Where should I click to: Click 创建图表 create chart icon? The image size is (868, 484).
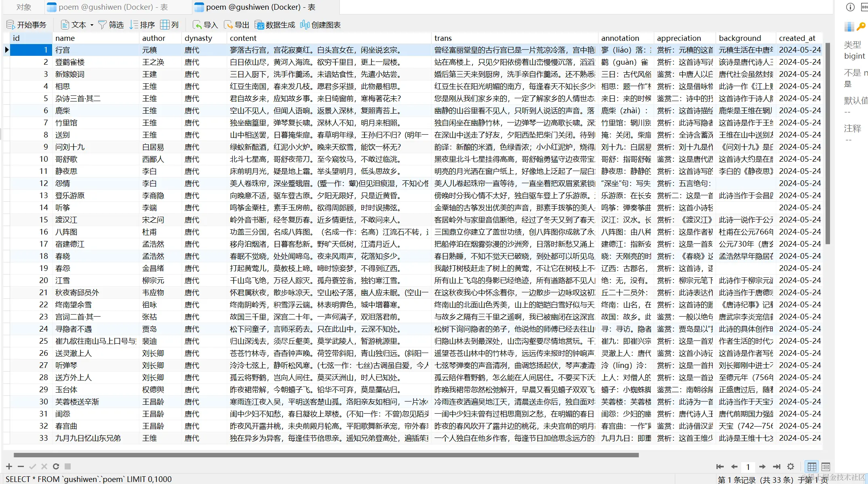coord(305,25)
